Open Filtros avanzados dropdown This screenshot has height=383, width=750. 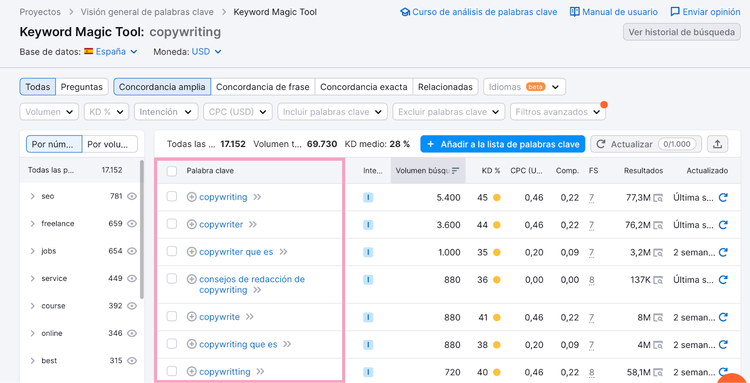point(558,112)
